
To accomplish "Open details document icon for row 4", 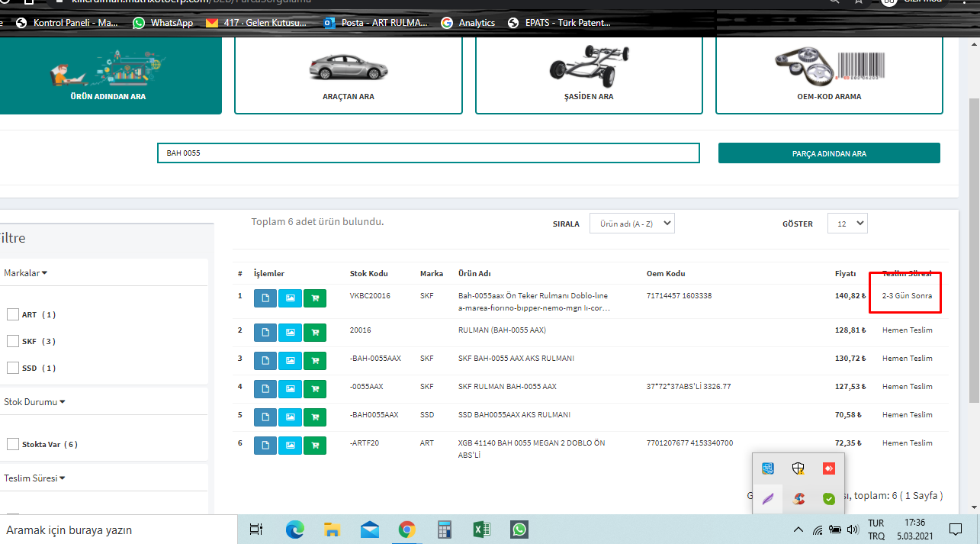I will [265, 388].
